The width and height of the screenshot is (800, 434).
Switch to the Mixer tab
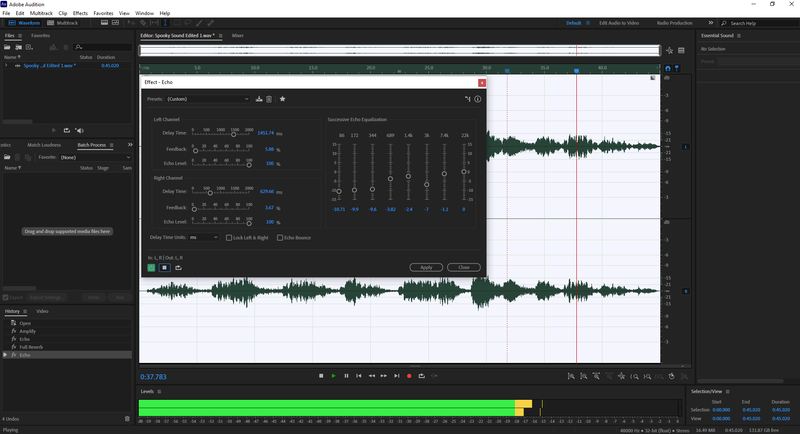click(238, 35)
